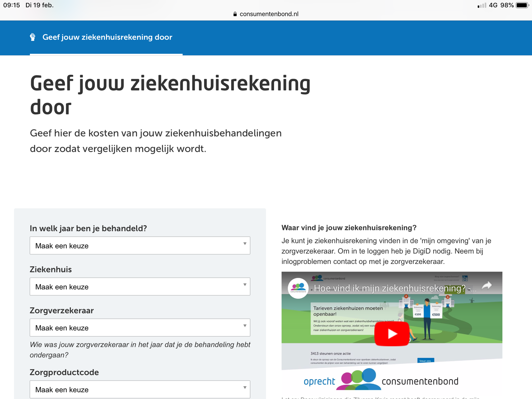Click the raised fist icon in header

click(x=33, y=37)
